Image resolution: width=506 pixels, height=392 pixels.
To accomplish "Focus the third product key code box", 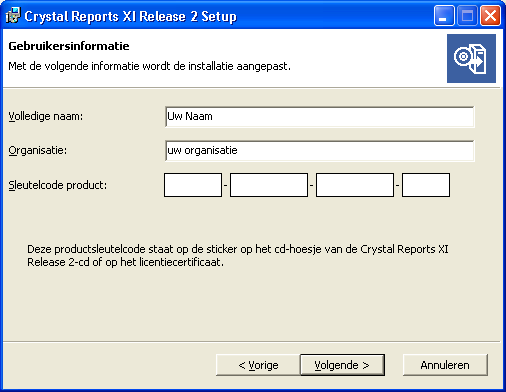I will 355,185.
